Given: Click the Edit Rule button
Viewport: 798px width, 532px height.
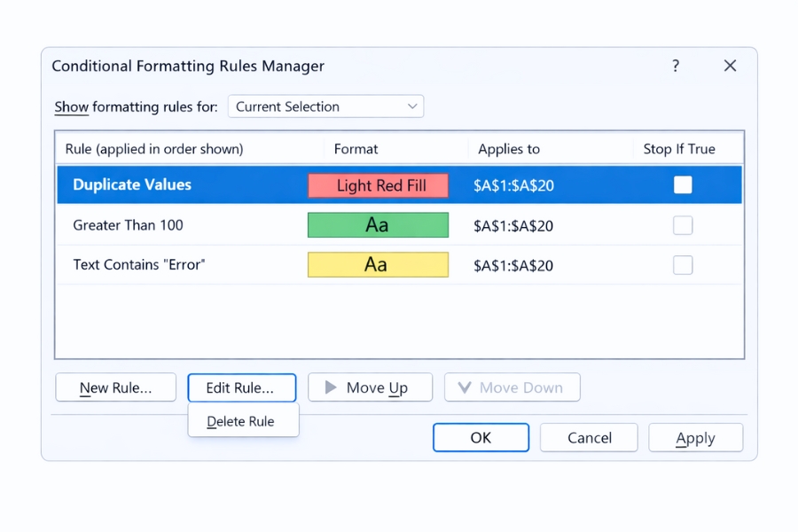Looking at the screenshot, I should click(x=242, y=387).
